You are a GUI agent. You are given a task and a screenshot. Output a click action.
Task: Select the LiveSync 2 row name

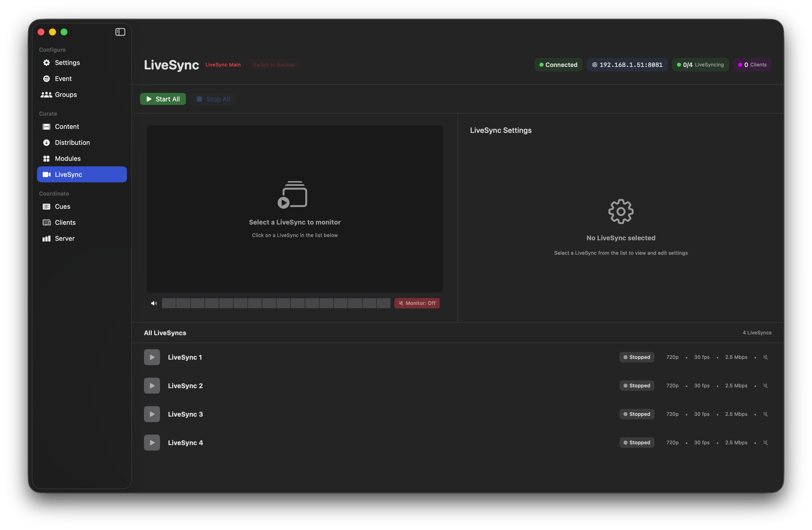point(185,386)
